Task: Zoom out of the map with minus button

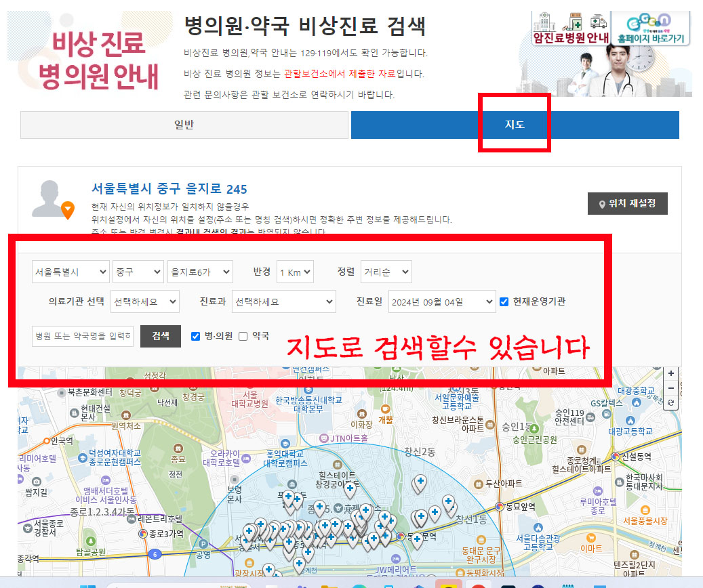Action: tap(670, 388)
